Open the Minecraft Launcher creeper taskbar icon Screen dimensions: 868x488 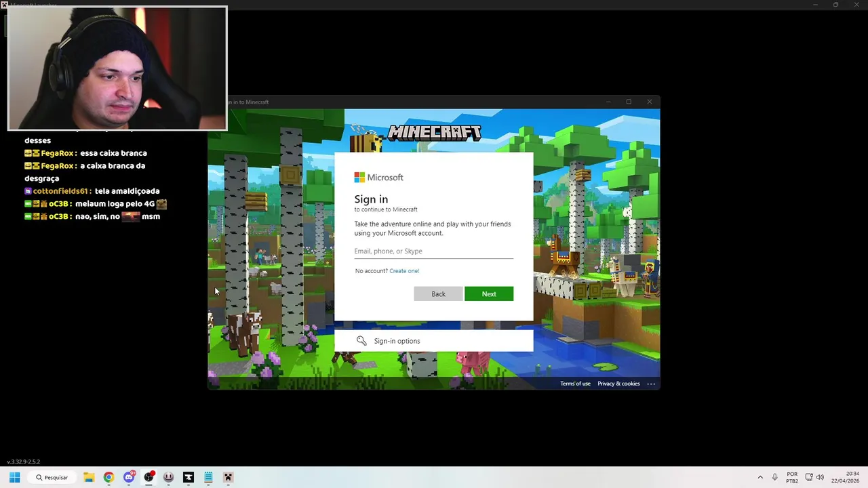click(x=229, y=477)
